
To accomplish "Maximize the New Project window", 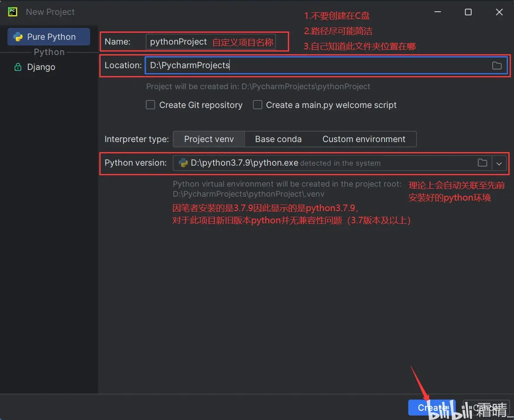I will coord(468,12).
